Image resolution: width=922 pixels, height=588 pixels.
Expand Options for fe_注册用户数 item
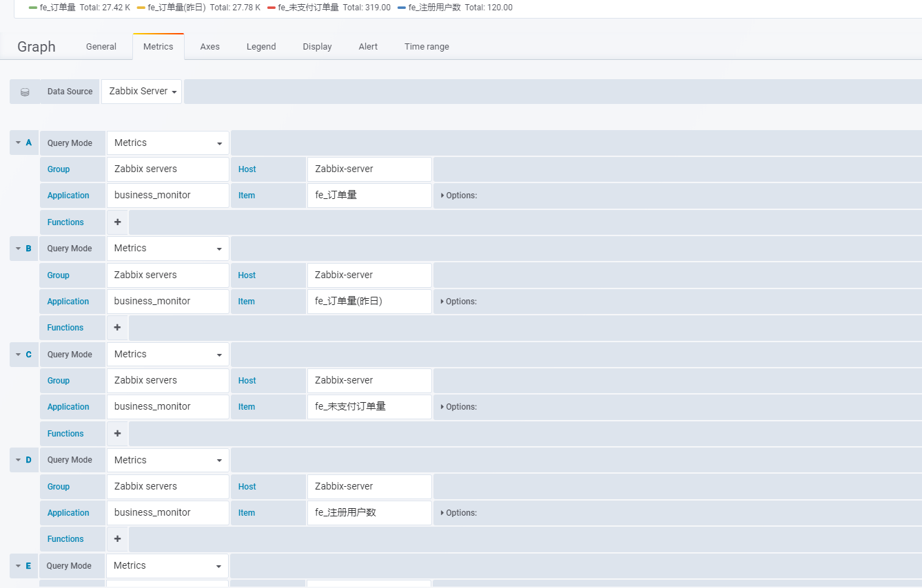[x=459, y=513]
